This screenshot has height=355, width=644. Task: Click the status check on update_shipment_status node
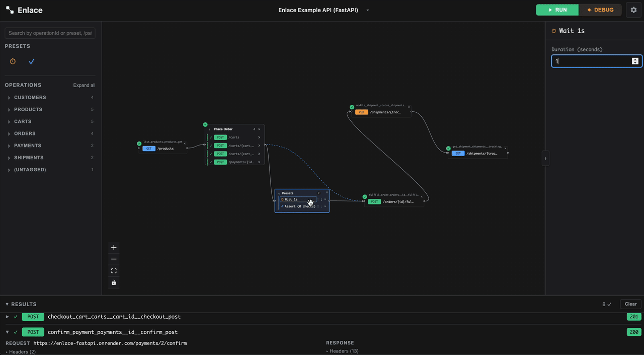[x=352, y=107]
